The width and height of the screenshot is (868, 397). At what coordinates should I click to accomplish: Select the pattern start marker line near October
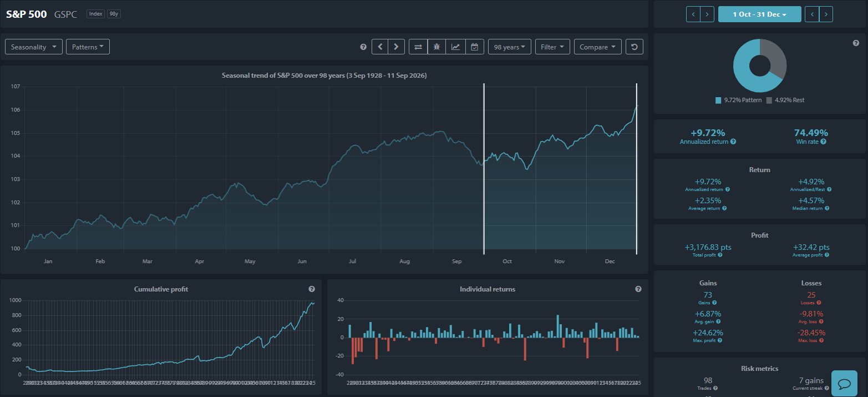coord(484,168)
